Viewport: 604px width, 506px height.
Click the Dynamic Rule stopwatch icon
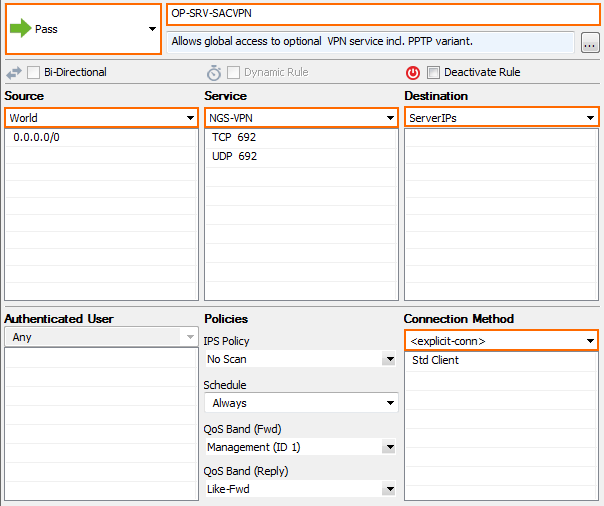tap(214, 73)
